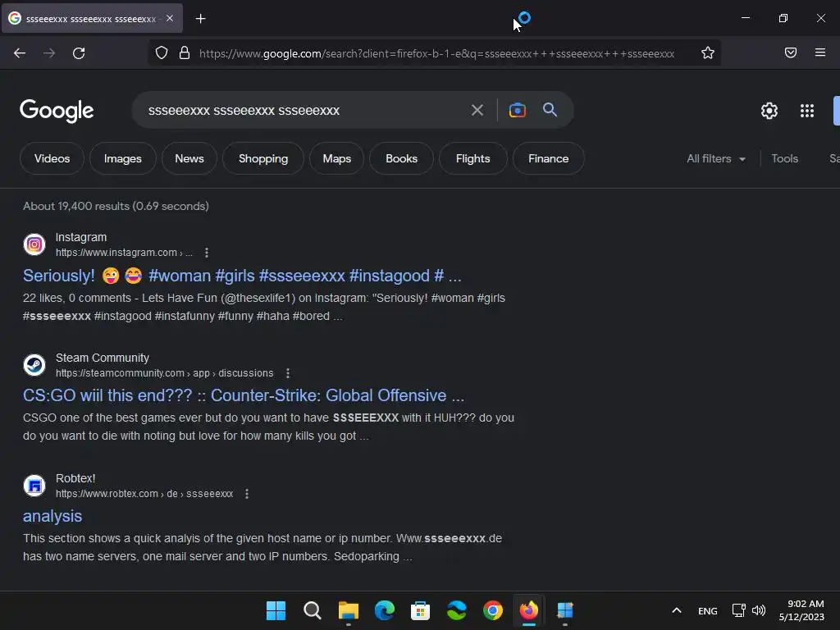Search by image with camera icon
Screen dimensions: 840x630
click(x=517, y=110)
